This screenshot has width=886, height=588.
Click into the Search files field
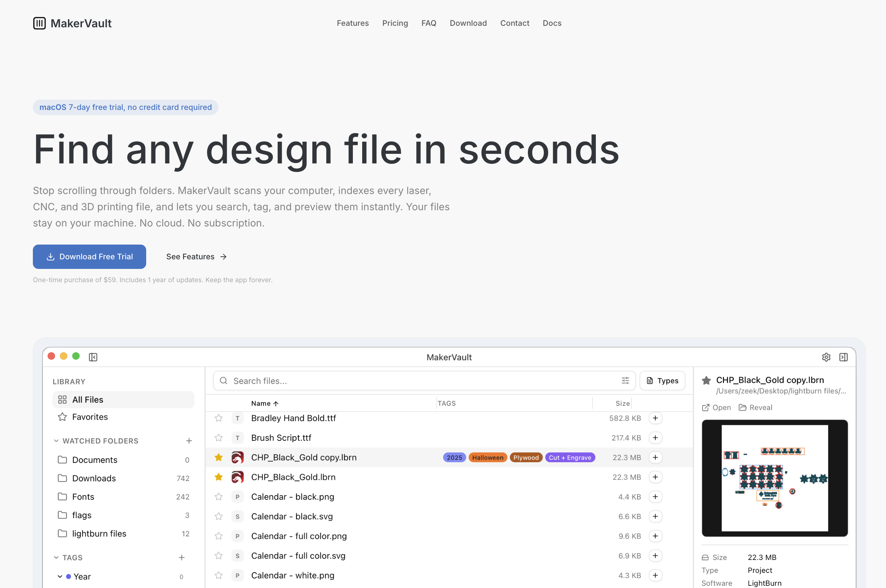click(424, 381)
